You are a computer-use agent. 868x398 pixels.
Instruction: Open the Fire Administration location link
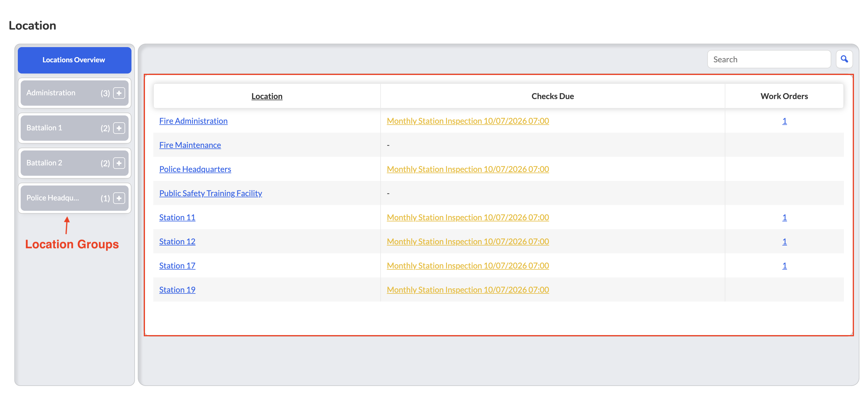click(x=193, y=121)
